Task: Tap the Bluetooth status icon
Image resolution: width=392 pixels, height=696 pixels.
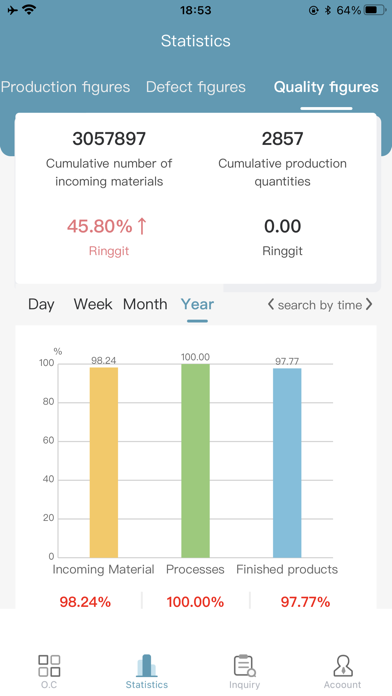Action: point(328,10)
